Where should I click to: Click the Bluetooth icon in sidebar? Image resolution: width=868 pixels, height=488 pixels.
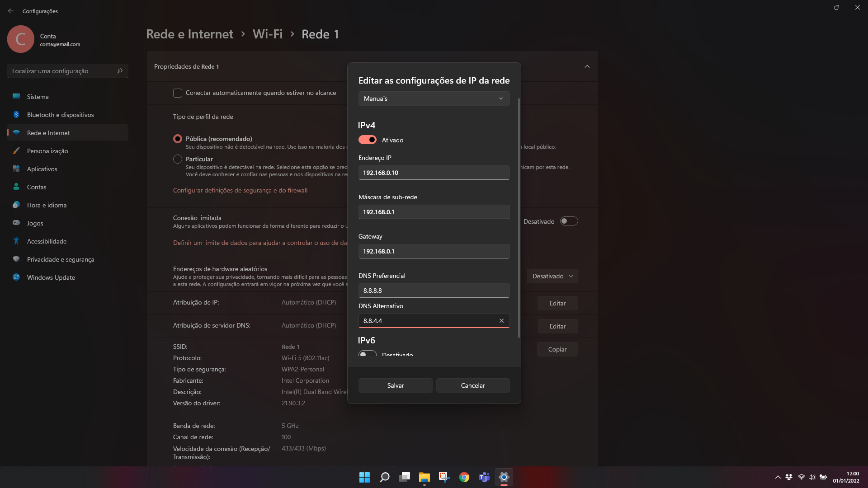[16, 114]
